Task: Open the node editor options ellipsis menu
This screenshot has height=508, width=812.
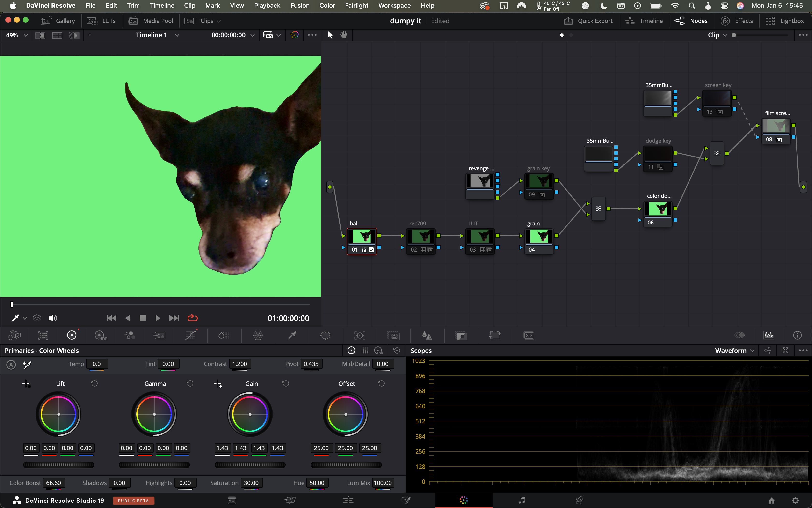Action: click(x=803, y=35)
